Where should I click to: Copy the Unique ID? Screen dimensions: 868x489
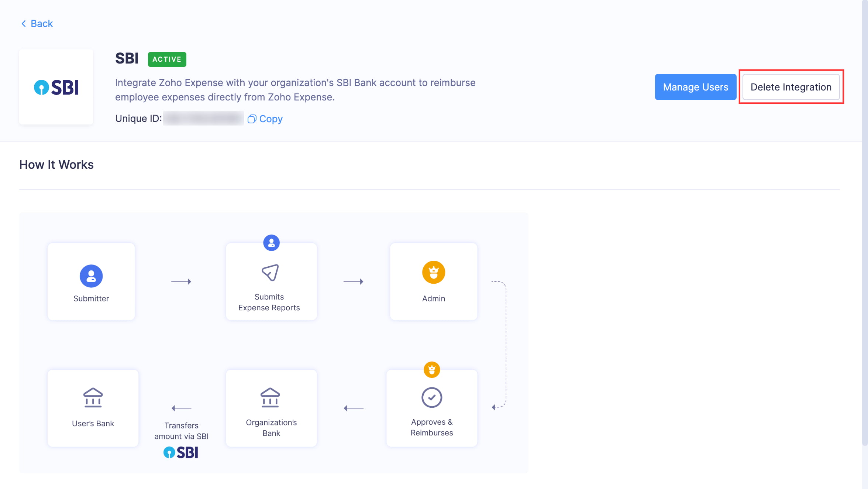pyautogui.click(x=271, y=119)
